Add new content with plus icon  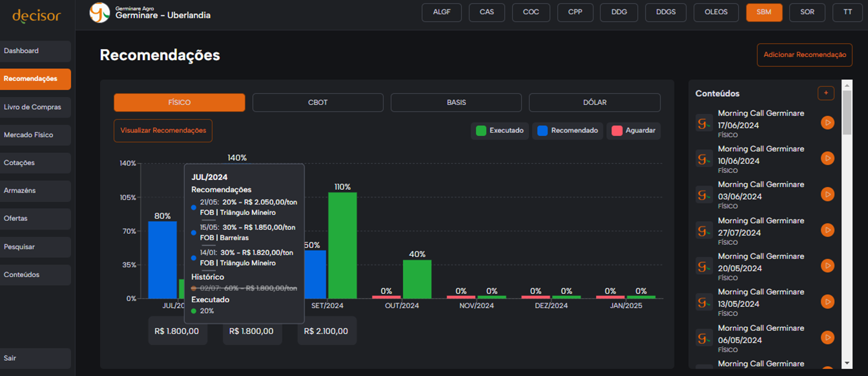click(826, 93)
